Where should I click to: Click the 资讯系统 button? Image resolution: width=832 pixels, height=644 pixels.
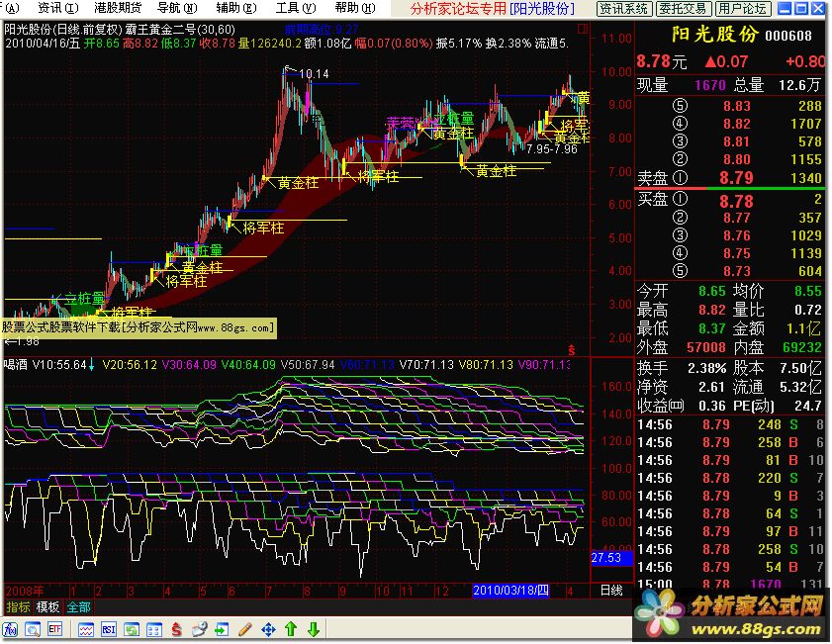(x=623, y=9)
